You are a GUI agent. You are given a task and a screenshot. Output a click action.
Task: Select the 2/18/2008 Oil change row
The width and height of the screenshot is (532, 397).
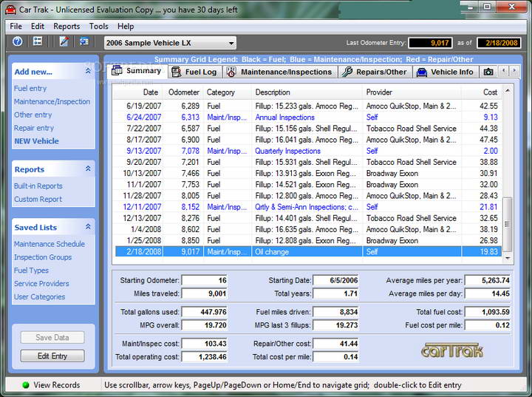tap(308, 251)
